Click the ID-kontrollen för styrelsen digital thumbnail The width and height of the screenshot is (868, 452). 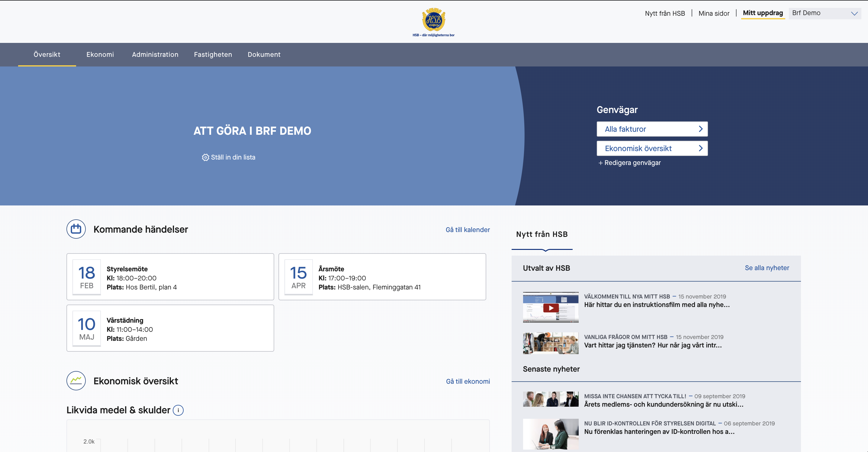pos(551,434)
